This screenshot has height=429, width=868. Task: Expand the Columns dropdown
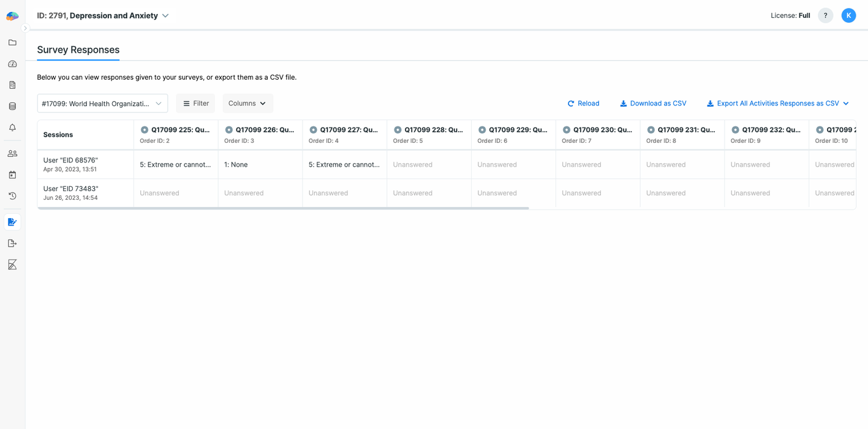[247, 104]
